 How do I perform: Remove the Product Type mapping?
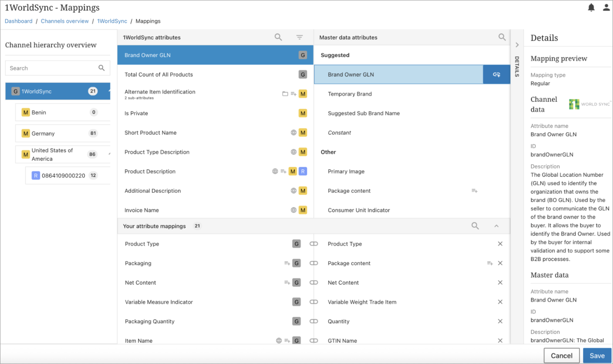point(500,244)
